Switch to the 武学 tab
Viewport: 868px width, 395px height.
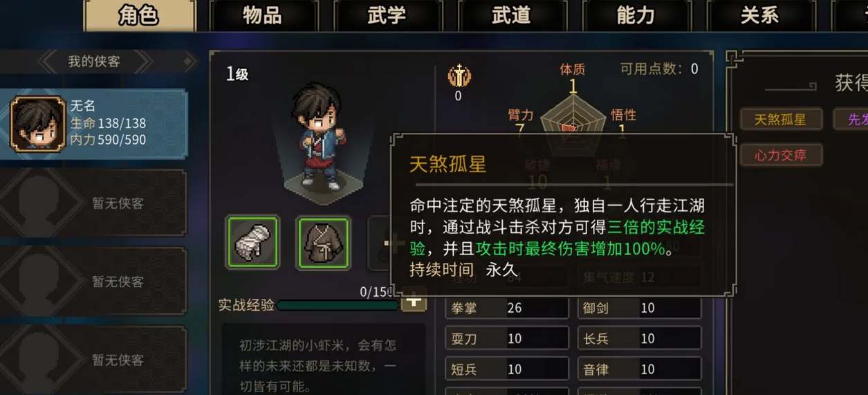(387, 16)
